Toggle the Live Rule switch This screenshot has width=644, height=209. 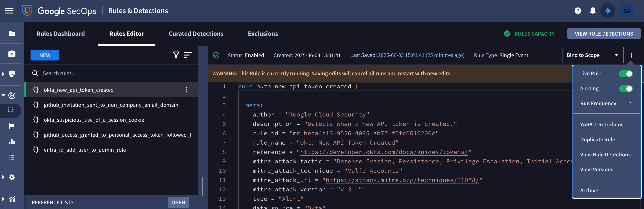[x=626, y=73]
